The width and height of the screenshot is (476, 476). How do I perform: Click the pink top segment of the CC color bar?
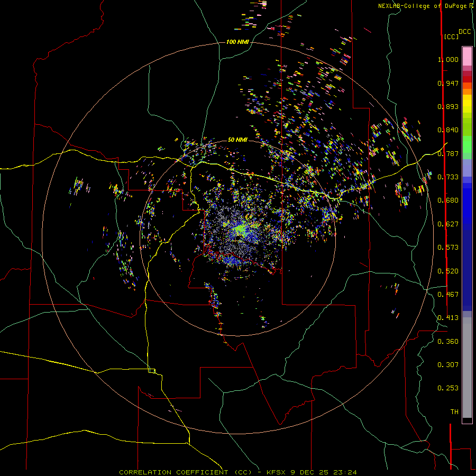click(x=467, y=56)
